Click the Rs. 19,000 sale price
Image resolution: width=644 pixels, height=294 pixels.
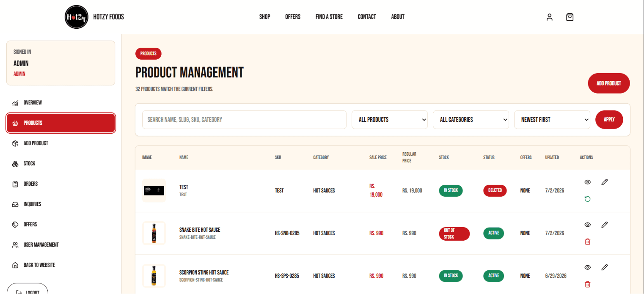click(376, 190)
